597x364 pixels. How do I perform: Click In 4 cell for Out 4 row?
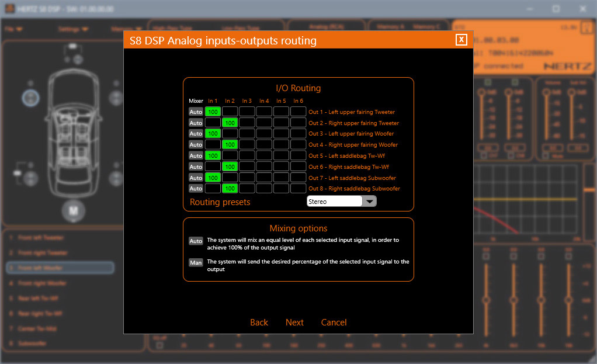264,144
